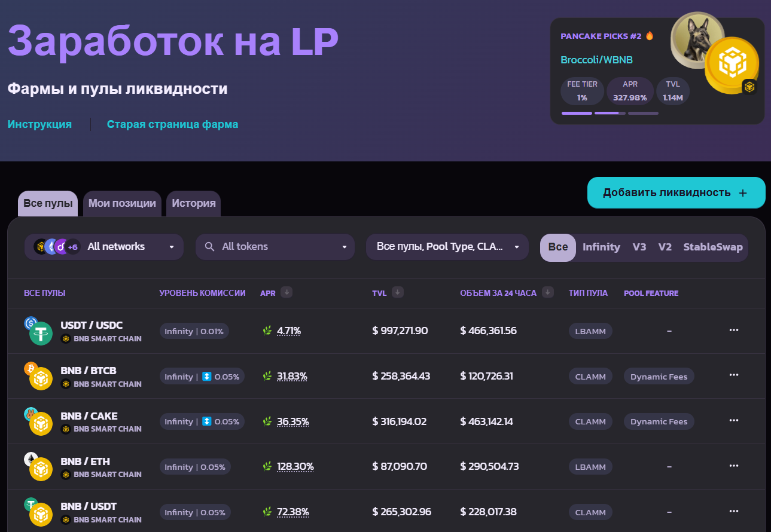Switch to the Все пулы tab
Viewport: 771px width, 532px height.
point(48,204)
